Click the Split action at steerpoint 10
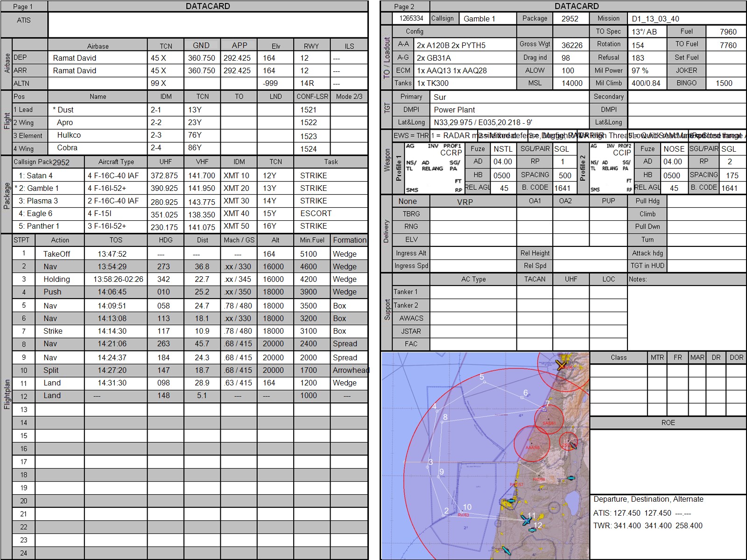 tap(51, 370)
